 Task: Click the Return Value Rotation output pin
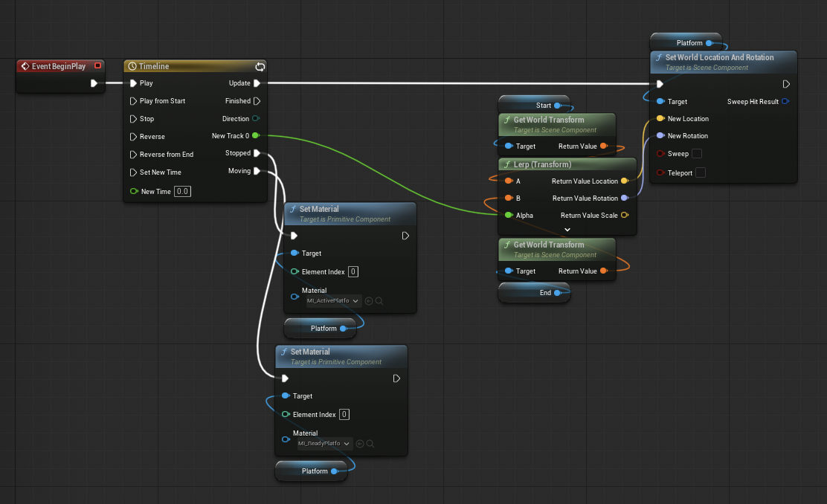(x=625, y=198)
